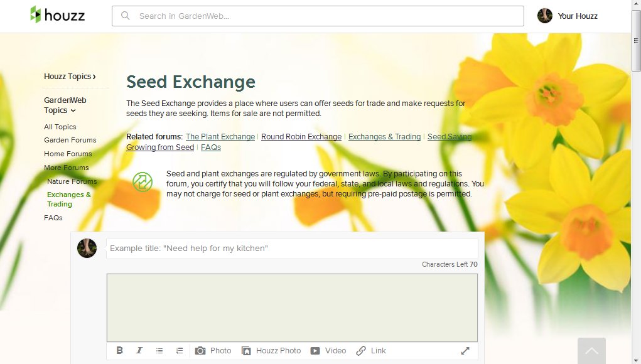Toggle italic formatting
The image size is (641, 364).
139,351
